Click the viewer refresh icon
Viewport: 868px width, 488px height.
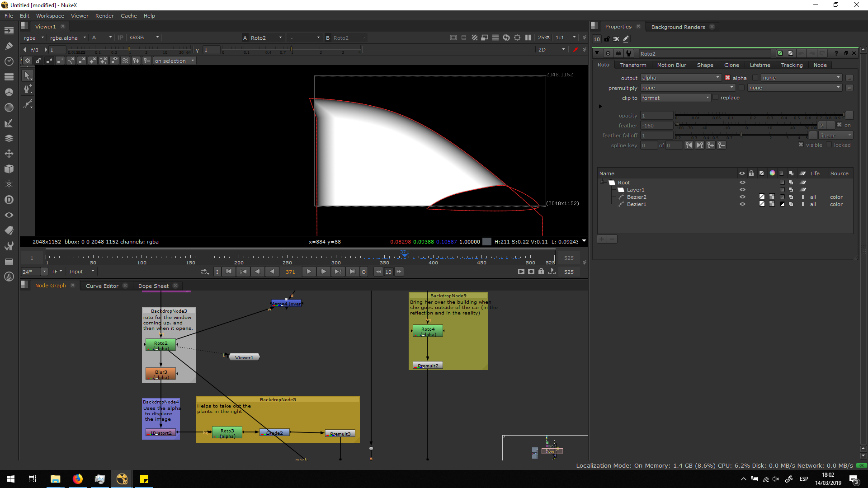point(506,38)
